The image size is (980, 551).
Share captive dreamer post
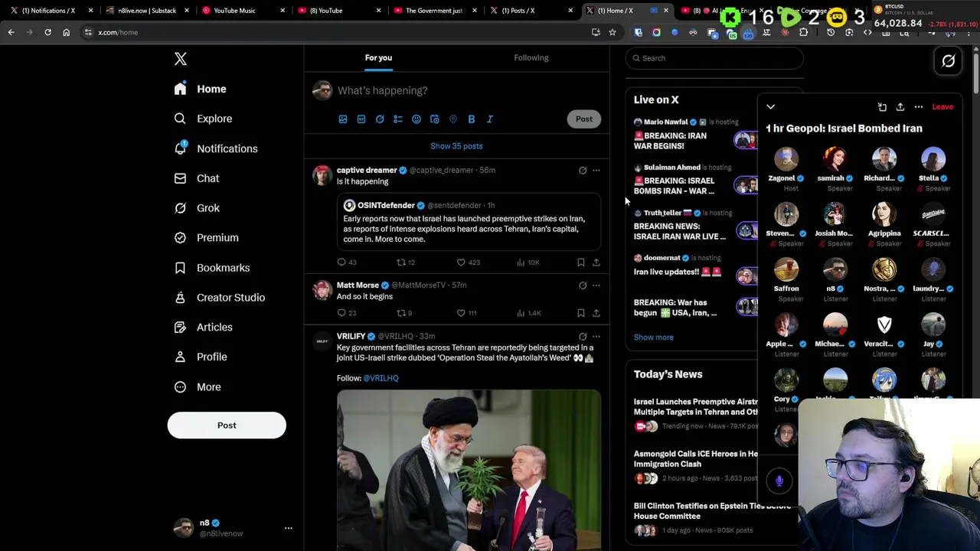tap(596, 262)
